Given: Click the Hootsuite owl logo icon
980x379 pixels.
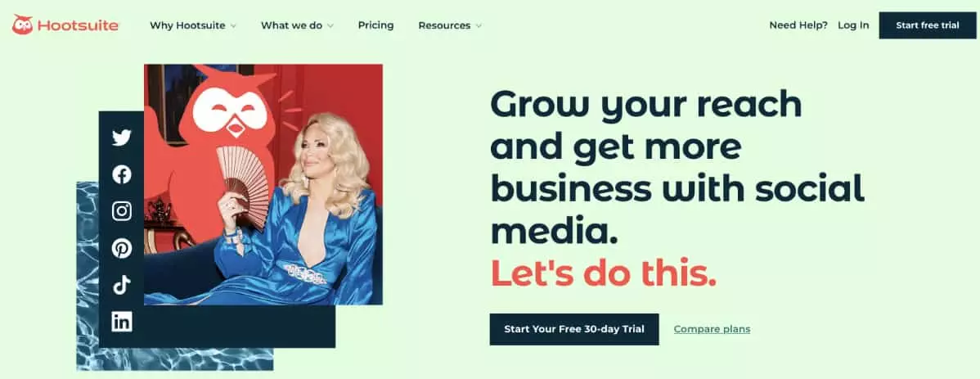Looking at the screenshot, I should pyautogui.click(x=23, y=25).
